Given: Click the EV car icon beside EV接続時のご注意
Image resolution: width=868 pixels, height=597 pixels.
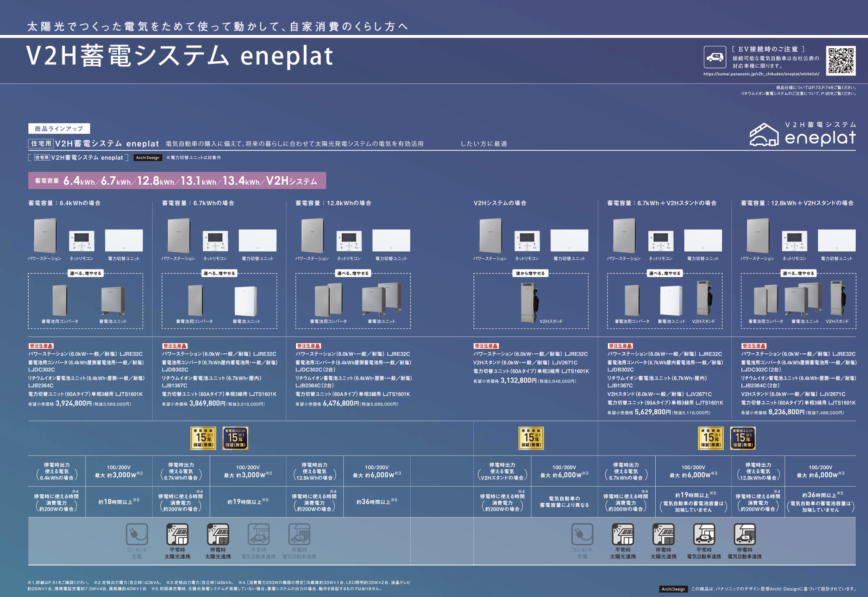Looking at the screenshot, I should point(715,57).
